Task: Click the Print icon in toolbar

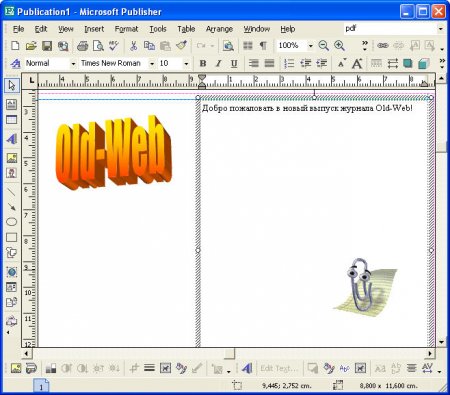Action: coord(82,46)
